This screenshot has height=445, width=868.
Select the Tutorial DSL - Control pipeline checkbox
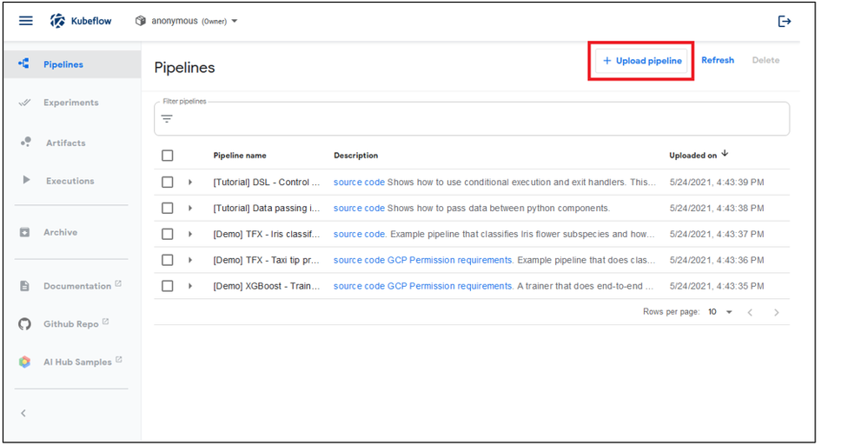coord(168,183)
